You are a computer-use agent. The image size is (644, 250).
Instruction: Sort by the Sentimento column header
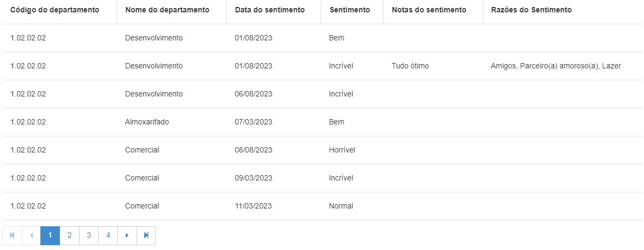point(349,10)
